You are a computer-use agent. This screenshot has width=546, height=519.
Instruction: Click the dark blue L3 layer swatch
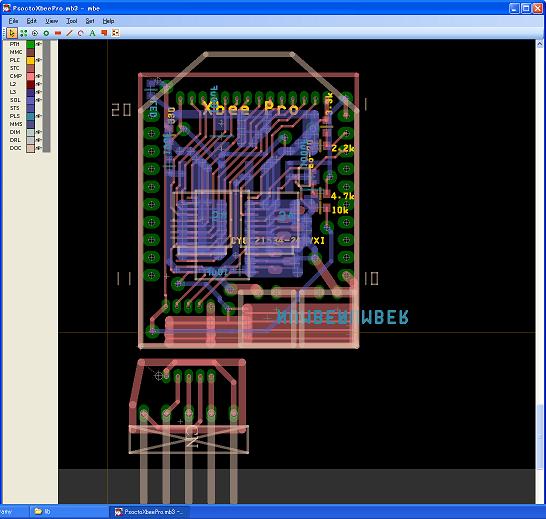[31, 92]
